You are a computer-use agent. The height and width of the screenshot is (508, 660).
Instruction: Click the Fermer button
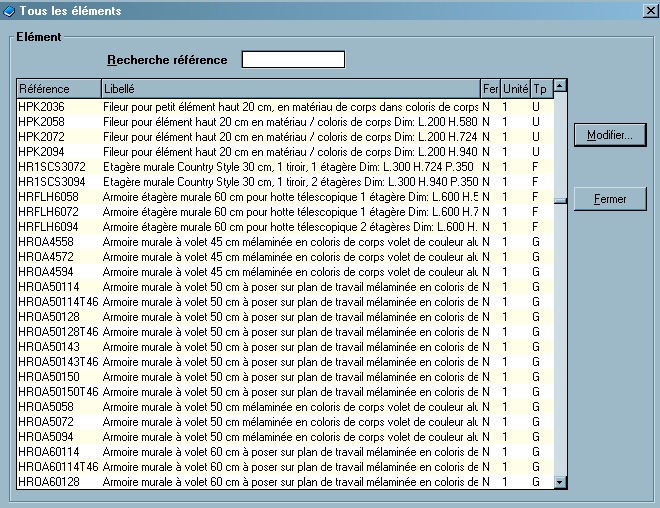click(610, 199)
